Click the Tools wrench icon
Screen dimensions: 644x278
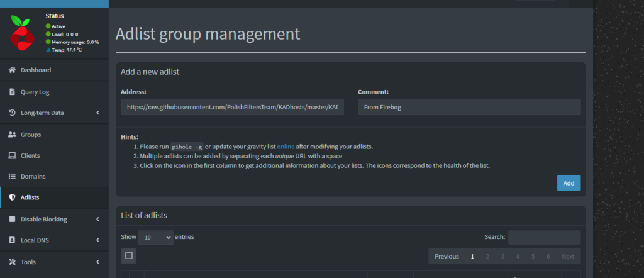point(12,262)
